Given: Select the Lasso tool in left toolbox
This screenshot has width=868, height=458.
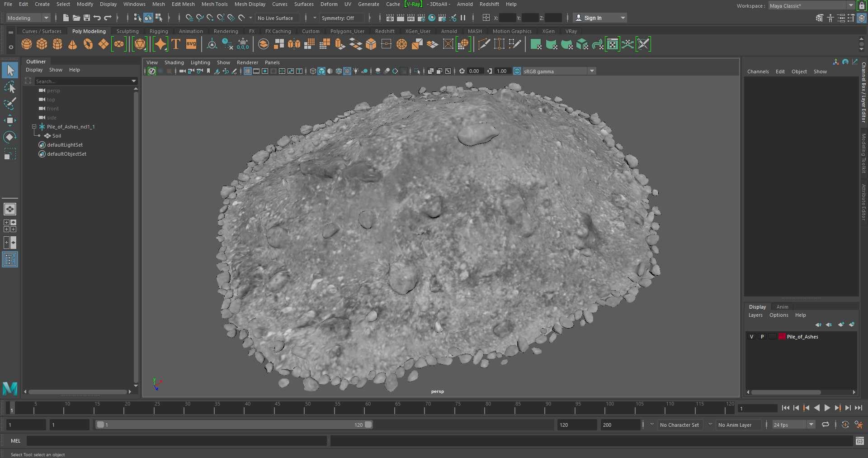Looking at the screenshot, I should pos(10,87).
